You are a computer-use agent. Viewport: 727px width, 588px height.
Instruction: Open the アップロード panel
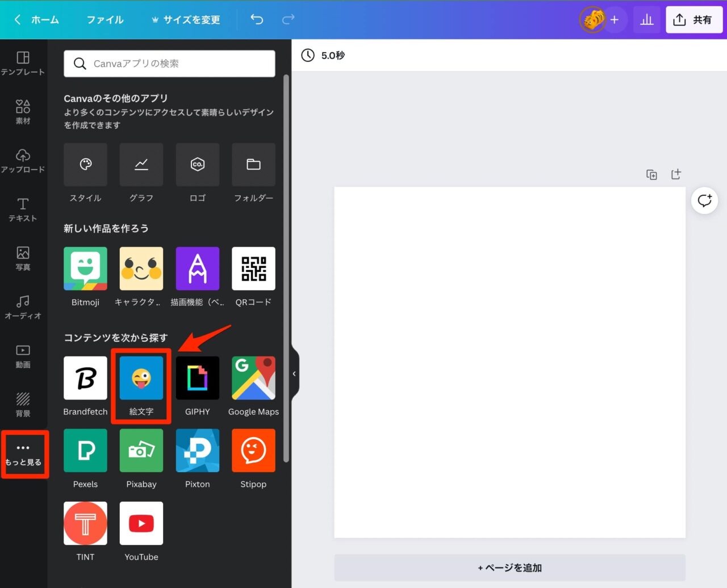tap(23, 161)
